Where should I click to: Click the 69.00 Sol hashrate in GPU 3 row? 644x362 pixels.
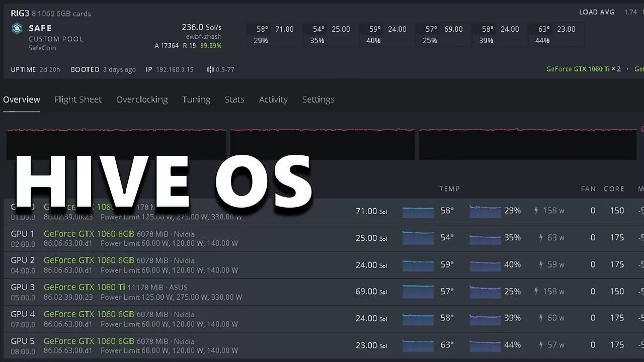371,292
